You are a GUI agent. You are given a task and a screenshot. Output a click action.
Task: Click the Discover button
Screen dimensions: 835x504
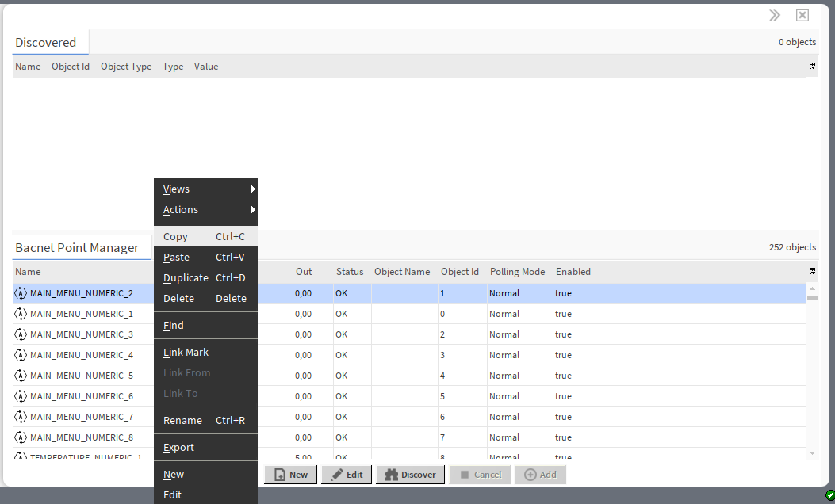coord(410,475)
